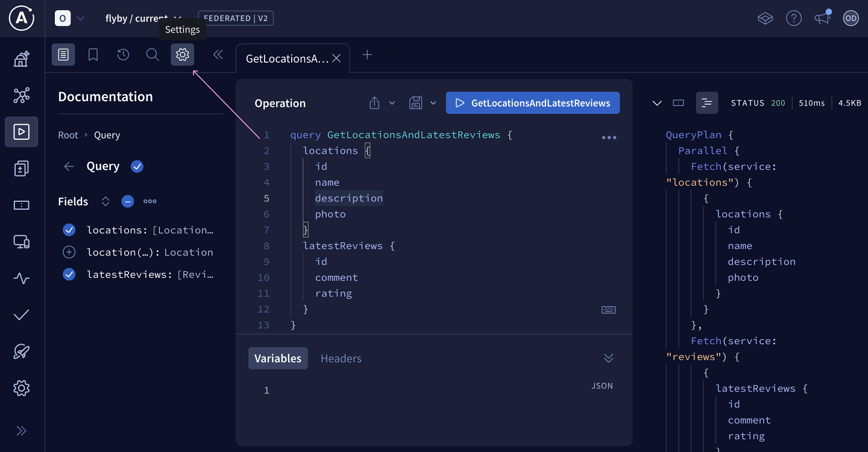868x452 pixels.
Task: Open the operation history icon
Action: pos(123,55)
